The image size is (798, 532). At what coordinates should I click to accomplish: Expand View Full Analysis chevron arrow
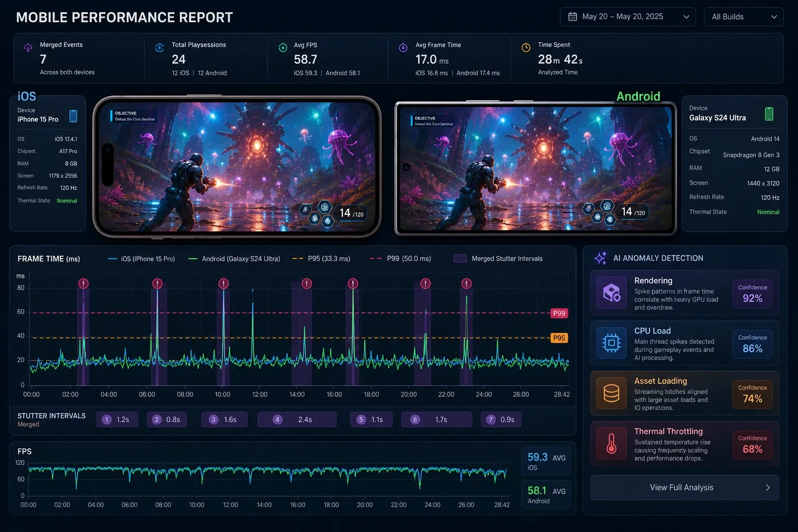pyautogui.click(x=768, y=487)
